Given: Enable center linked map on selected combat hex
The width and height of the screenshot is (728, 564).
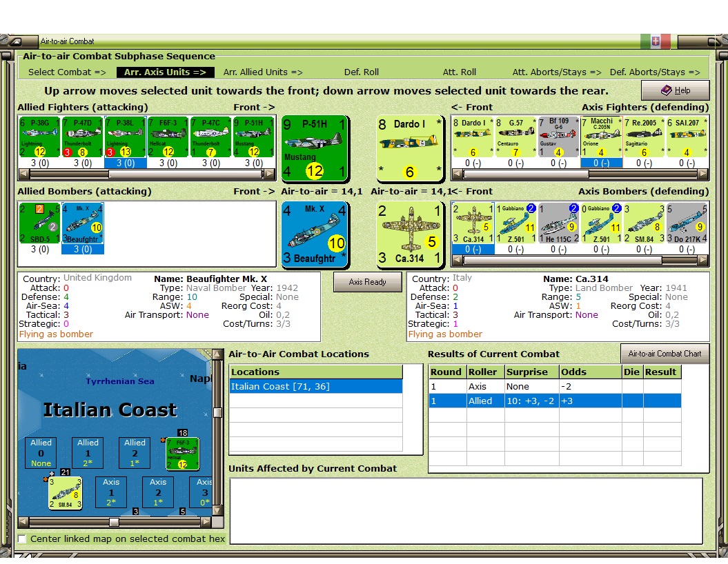Looking at the screenshot, I should click(x=22, y=538).
